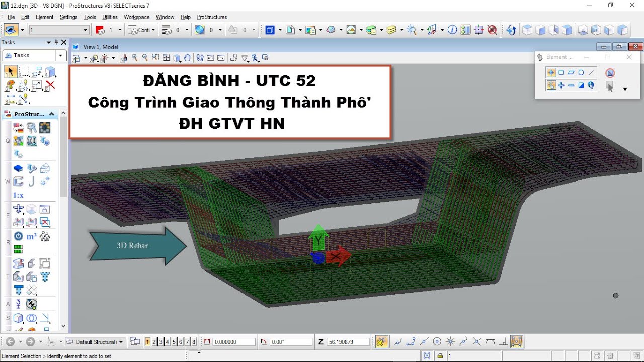Click Window Area in the view toolbar
This screenshot has width=644, height=362.
(155, 58)
